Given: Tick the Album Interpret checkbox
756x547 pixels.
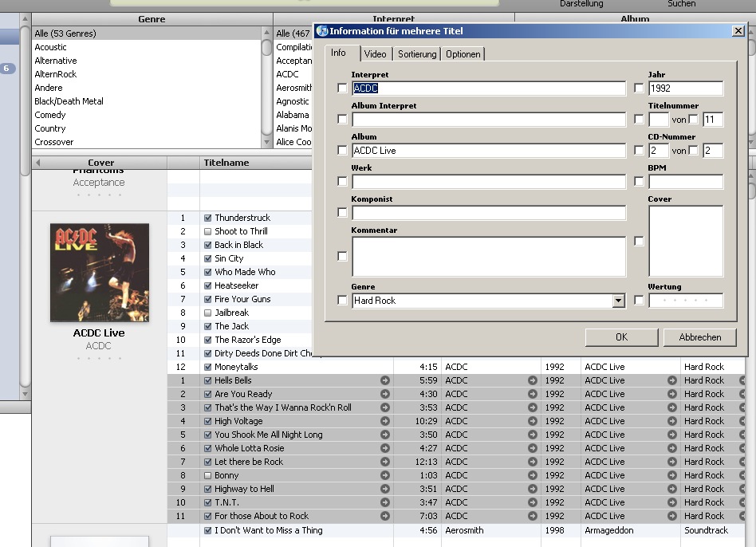Looking at the screenshot, I should (342, 119).
